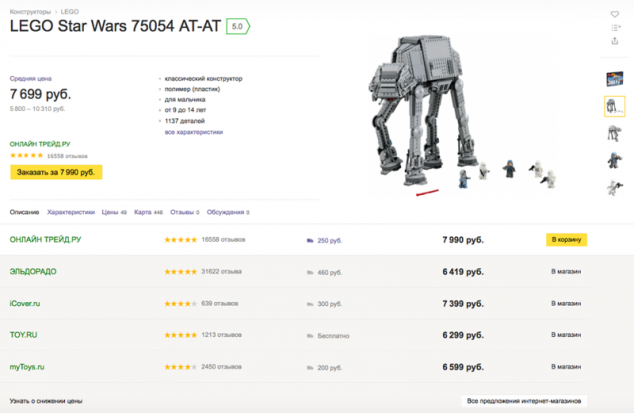Viewport: 634px width, 413px height.
Task: Click the 5.0 rating badge
Action: [238, 26]
